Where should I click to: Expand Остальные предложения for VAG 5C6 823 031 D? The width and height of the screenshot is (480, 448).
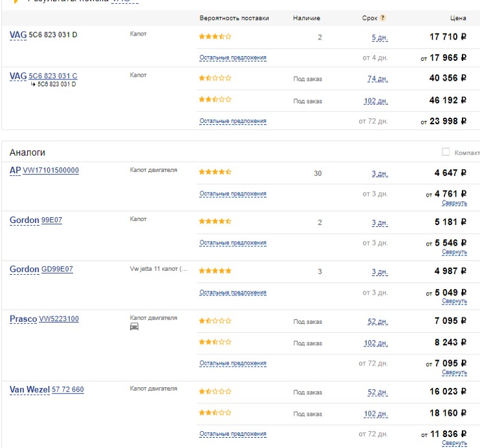(x=233, y=58)
